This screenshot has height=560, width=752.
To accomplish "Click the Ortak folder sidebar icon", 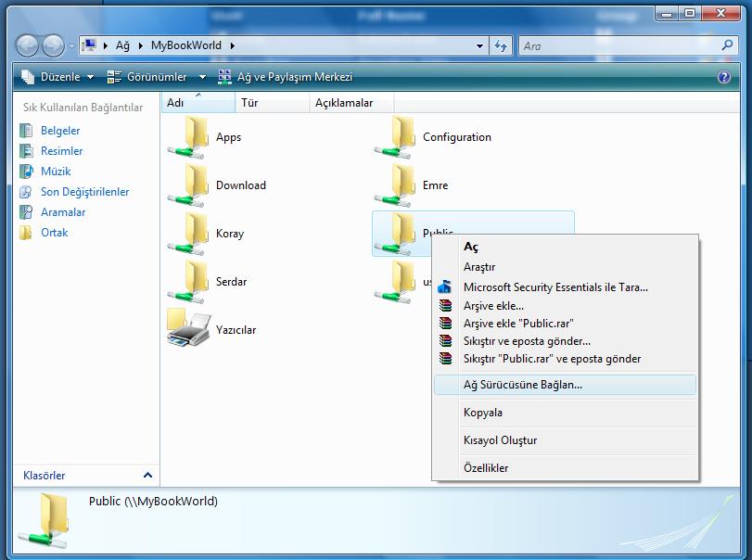I will 26,233.
